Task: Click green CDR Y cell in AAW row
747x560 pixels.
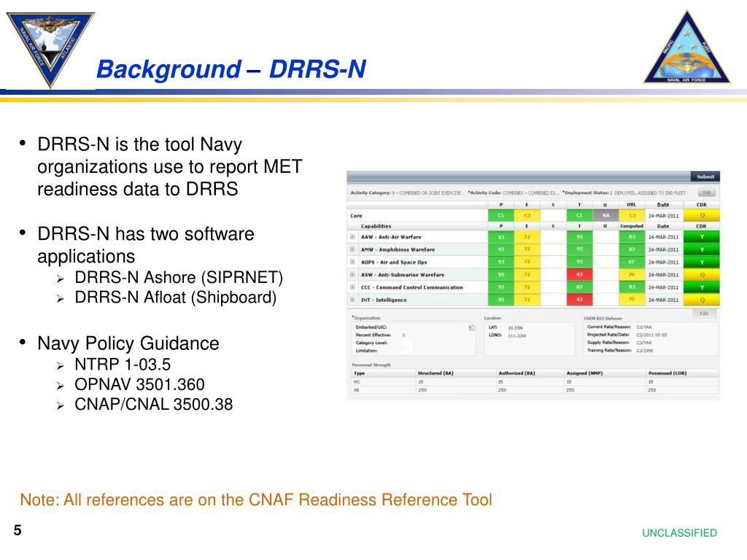Action: (x=702, y=237)
